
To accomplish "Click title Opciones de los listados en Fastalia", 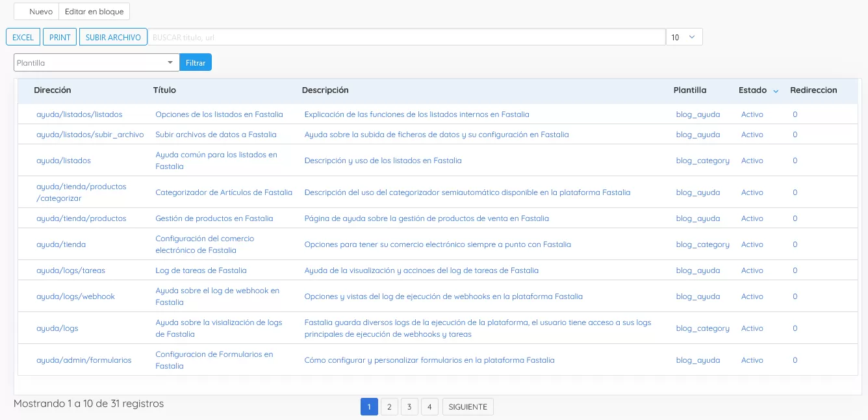I will (219, 114).
